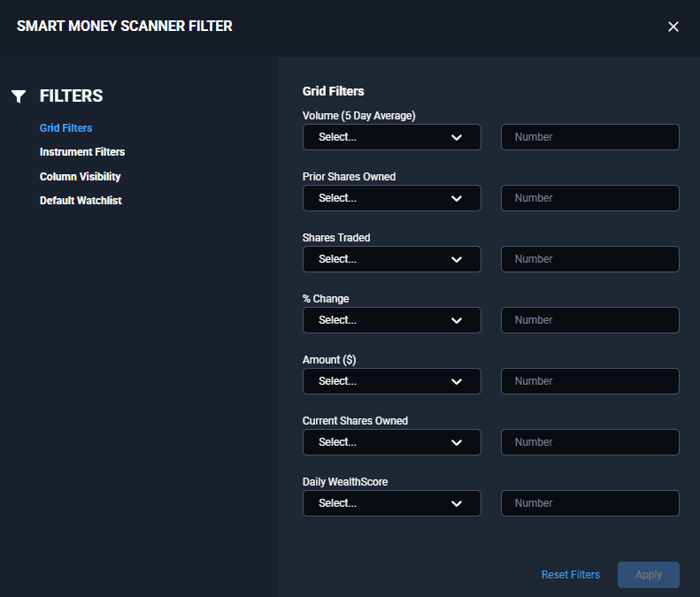
Task: Open Current Shares Owned Select dropdown
Action: tap(391, 442)
